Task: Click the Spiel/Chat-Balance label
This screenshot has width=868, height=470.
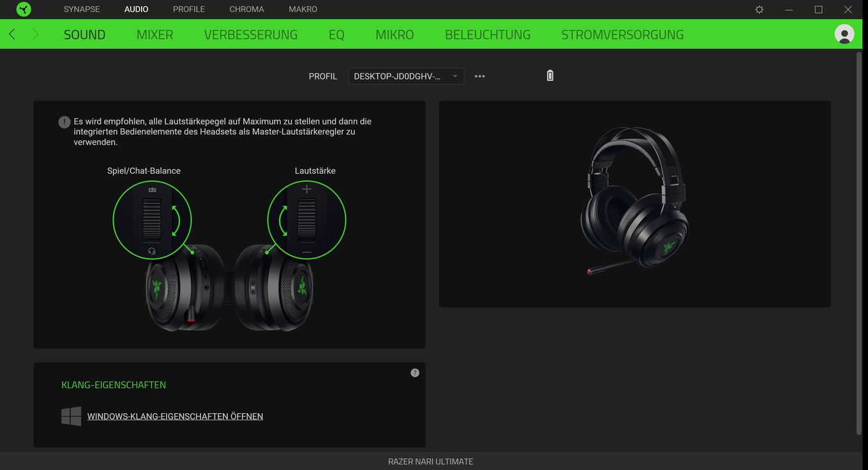Action: (144, 171)
